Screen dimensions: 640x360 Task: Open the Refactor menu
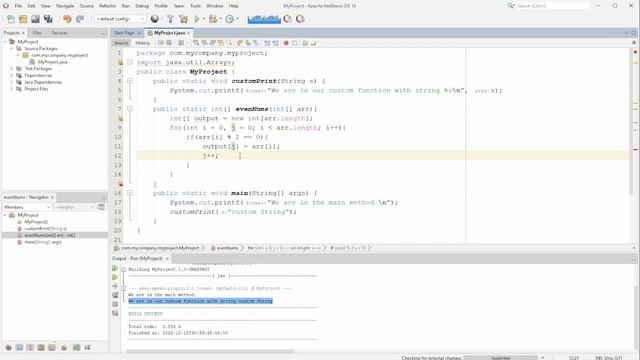tap(107, 6)
